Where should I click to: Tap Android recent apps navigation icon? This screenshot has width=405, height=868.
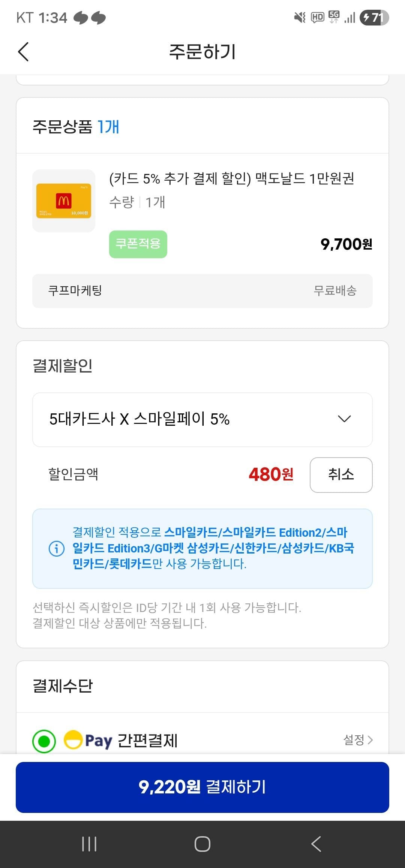point(89,844)
